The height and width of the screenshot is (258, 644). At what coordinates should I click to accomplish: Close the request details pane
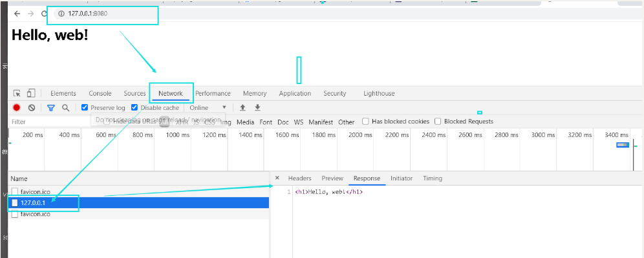[277, 178]
